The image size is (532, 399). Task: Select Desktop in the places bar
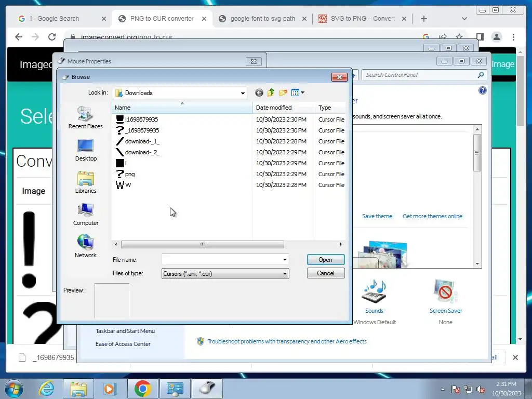point(86,150)
